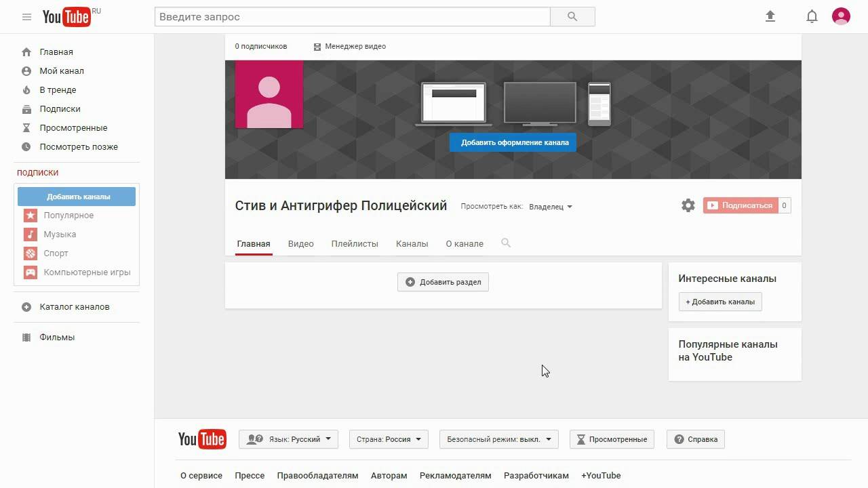Click the Авторам footer link
Image resolution: width=868 pixels, height=488 pixels.
click(x=389, y=476)
